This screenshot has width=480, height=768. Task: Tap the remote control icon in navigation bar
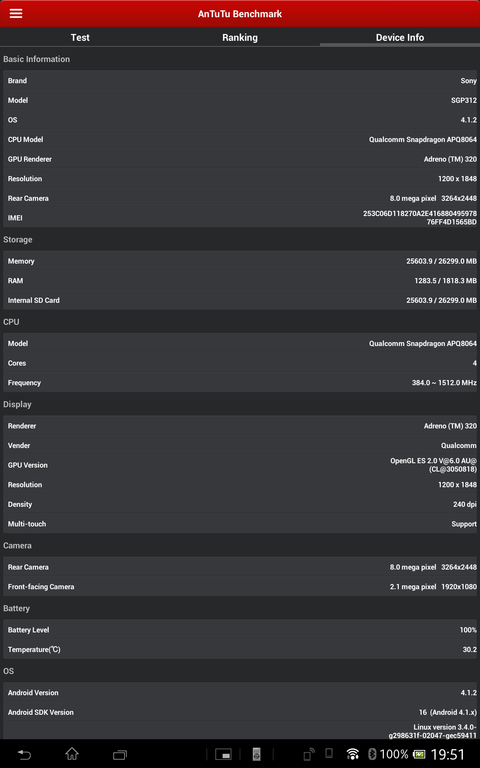tap(256, 754)
